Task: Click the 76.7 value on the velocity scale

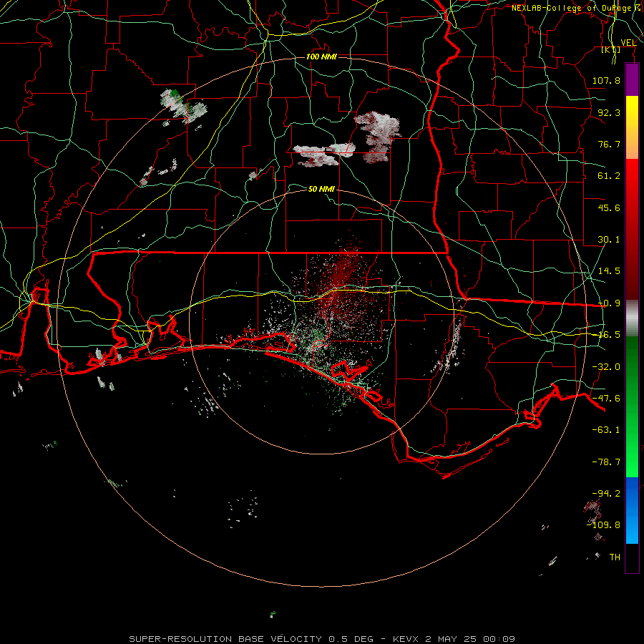Action: (x=609, y=144)
